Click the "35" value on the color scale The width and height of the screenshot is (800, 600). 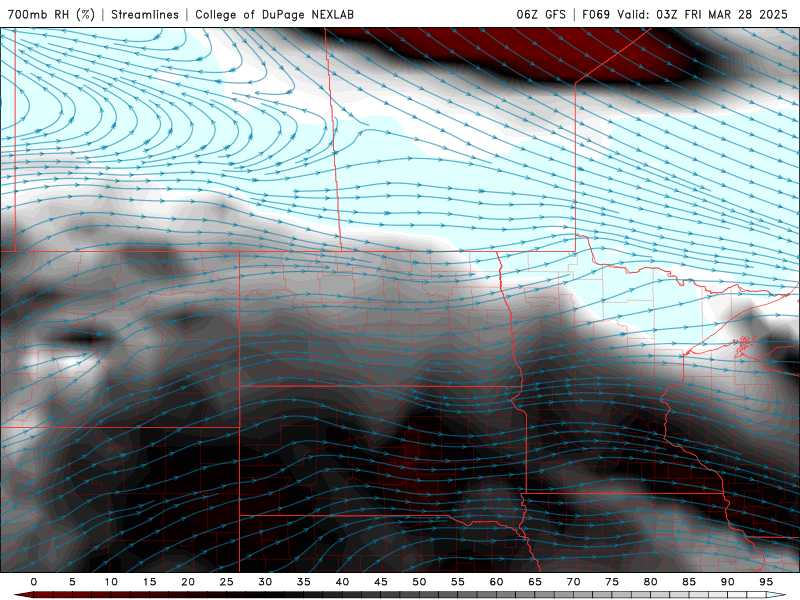click(x=304, y=582)
